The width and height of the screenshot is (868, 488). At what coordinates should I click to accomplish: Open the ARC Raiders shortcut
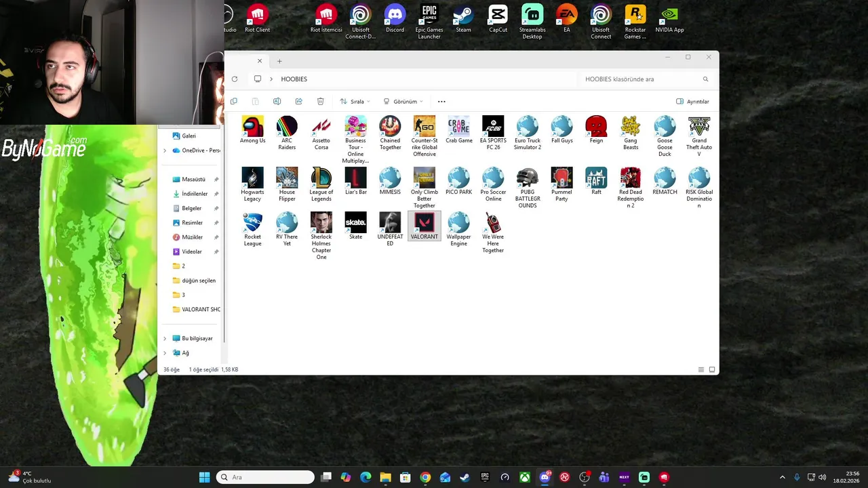coord(287,126)
